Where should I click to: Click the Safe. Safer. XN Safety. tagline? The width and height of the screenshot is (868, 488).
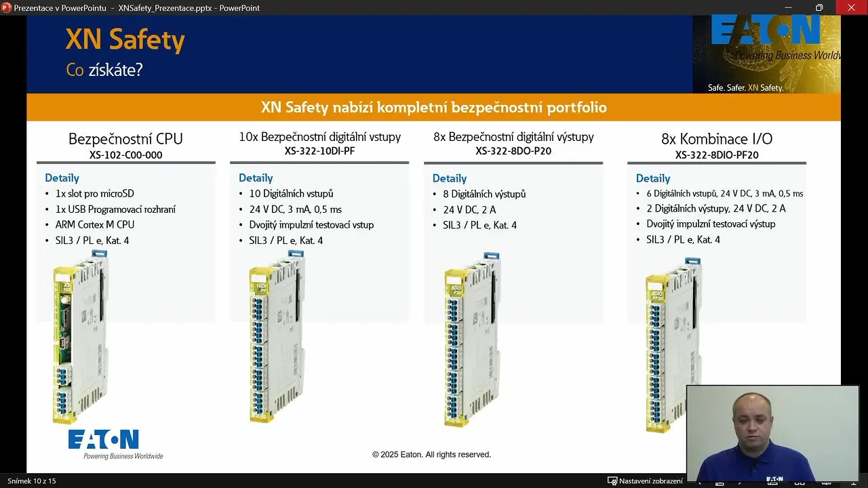pos(745,88)
